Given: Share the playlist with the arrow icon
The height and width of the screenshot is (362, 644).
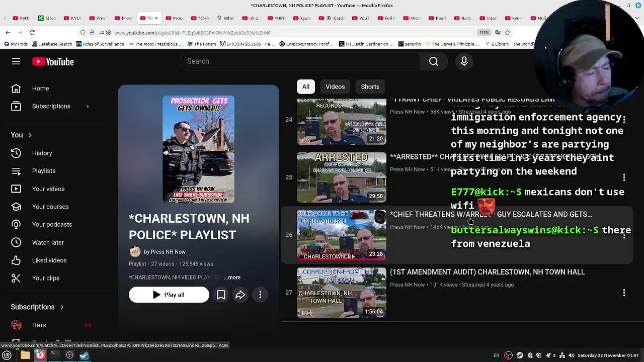Looking at the screenshot, I should pyautogui.click(x=240, y=295).
